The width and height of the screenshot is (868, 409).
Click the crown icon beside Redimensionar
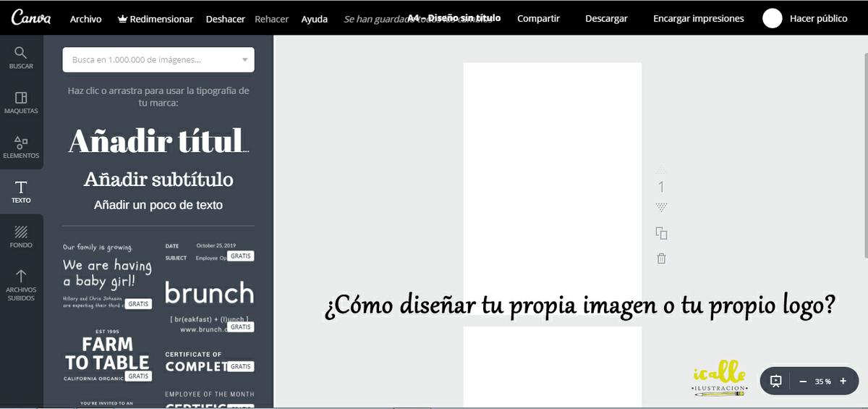pos(122,19)
